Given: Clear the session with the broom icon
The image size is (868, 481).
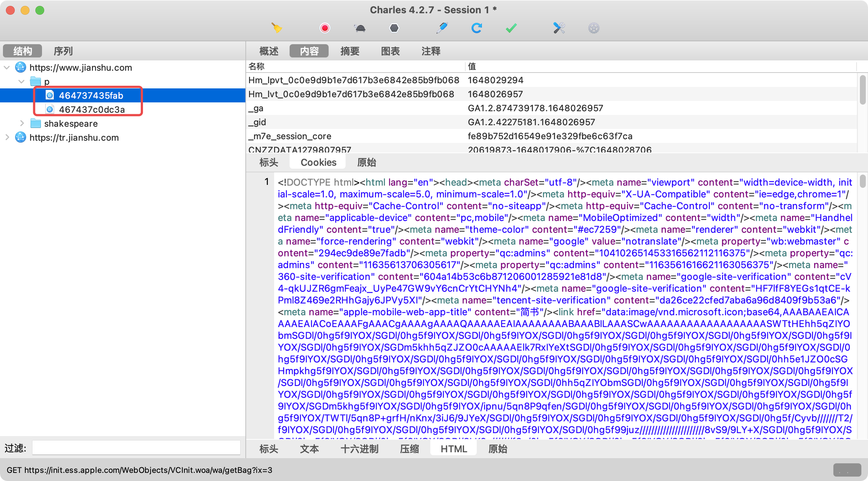Looking at the screenshot, I should pyautogui.click(x=277, y=28).
